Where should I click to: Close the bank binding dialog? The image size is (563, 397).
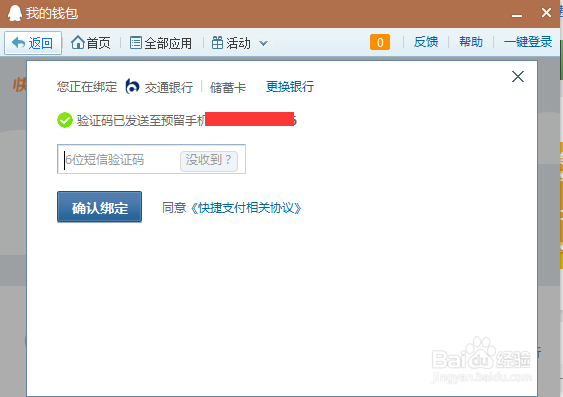coord(518,76)
